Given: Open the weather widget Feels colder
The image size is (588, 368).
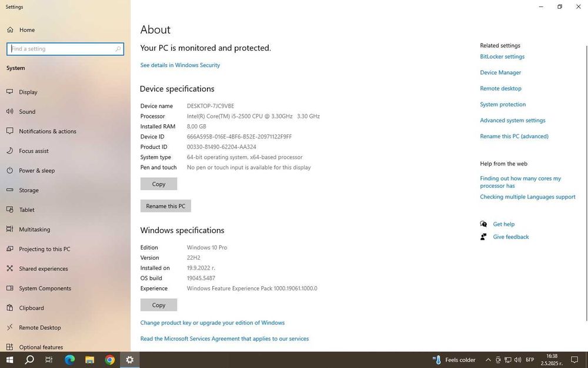Looking at the screenshot, I should pos(454,360).
